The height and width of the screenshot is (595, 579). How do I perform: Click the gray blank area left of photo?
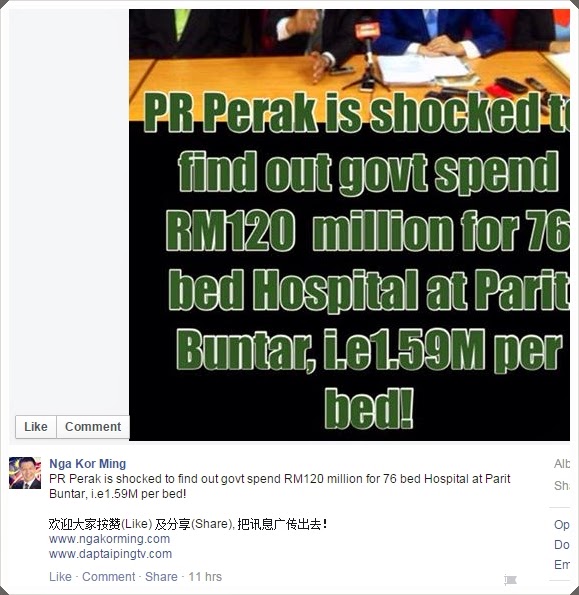pos(69,212)
